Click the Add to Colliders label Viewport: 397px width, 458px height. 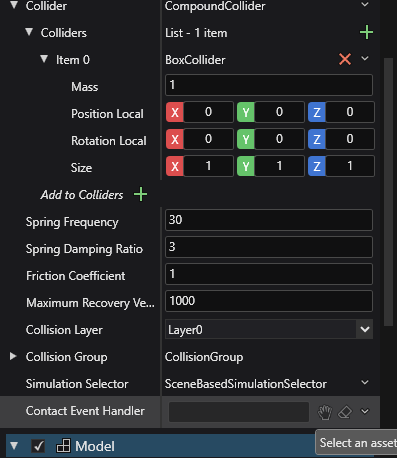[x=82, y=195]
